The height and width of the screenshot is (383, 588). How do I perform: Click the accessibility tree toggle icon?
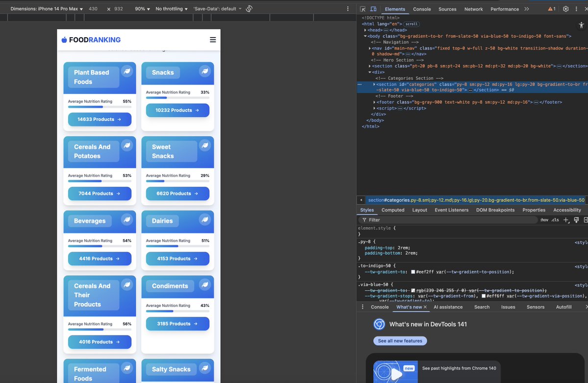coord(582,25)
